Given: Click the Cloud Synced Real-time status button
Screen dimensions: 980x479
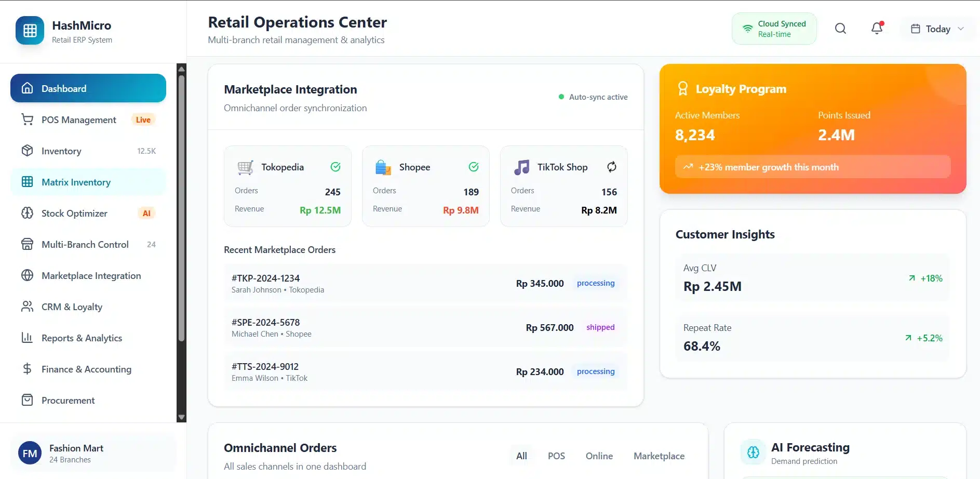Looking at the screenshot, I should coord(774,29).
